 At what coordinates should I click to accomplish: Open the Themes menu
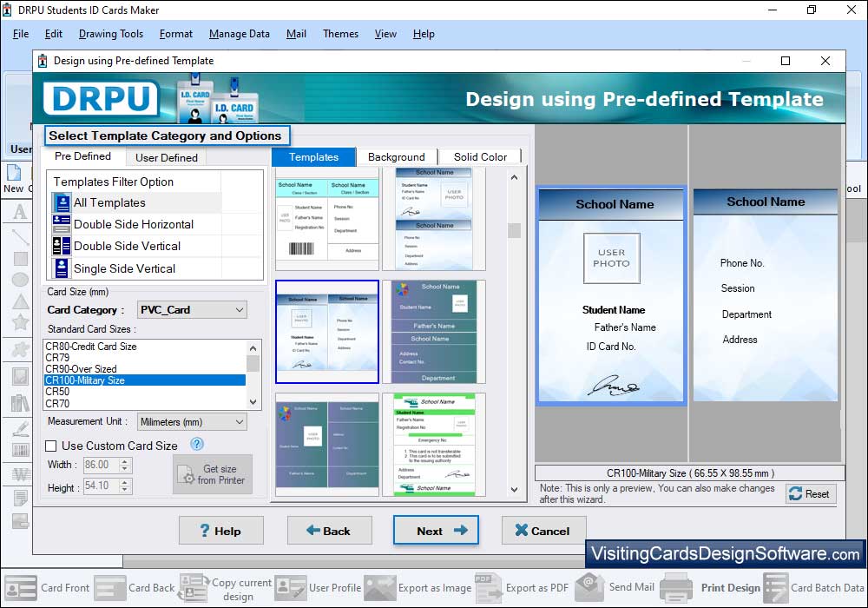coord(340,34)
